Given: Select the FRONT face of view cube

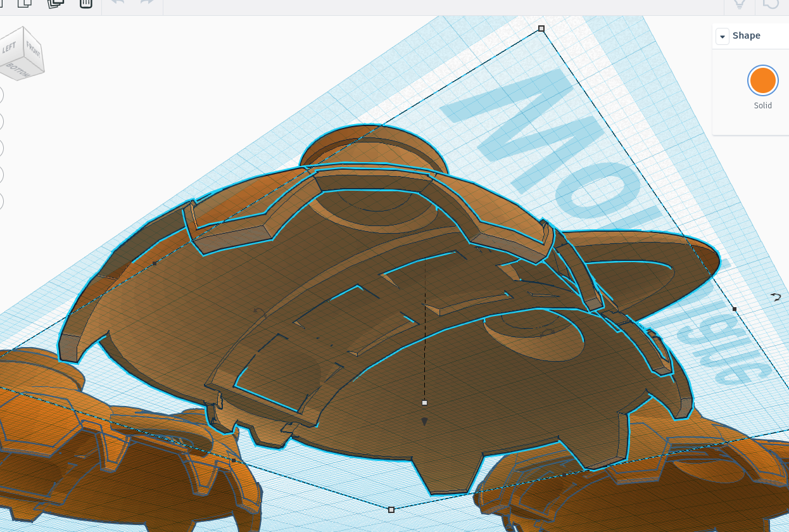Looking at the screenshot, I should tap(33, 50).
